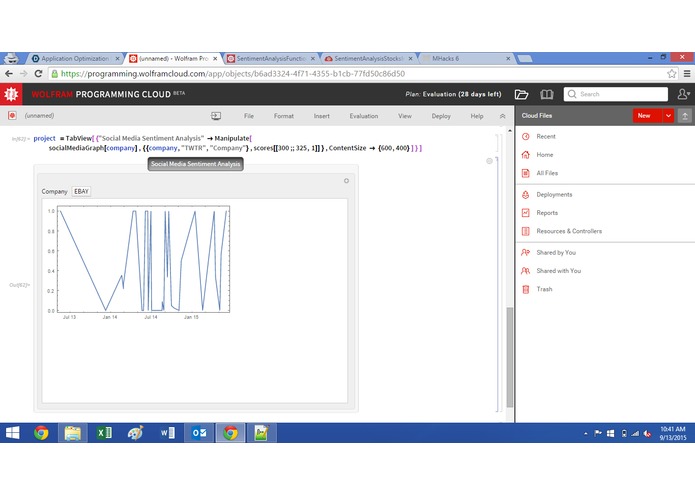Click the Windows Start button

coord(12,433)
